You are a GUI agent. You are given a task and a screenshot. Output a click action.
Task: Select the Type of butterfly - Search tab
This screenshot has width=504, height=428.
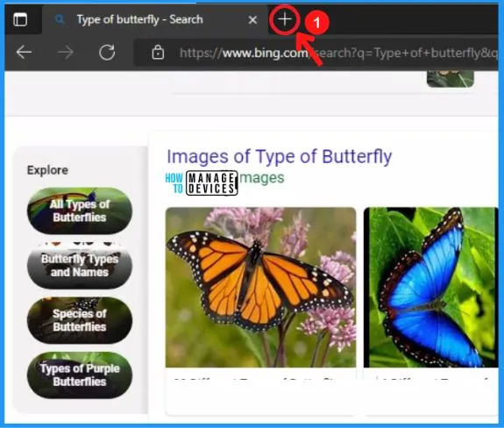tap(154, 19)
